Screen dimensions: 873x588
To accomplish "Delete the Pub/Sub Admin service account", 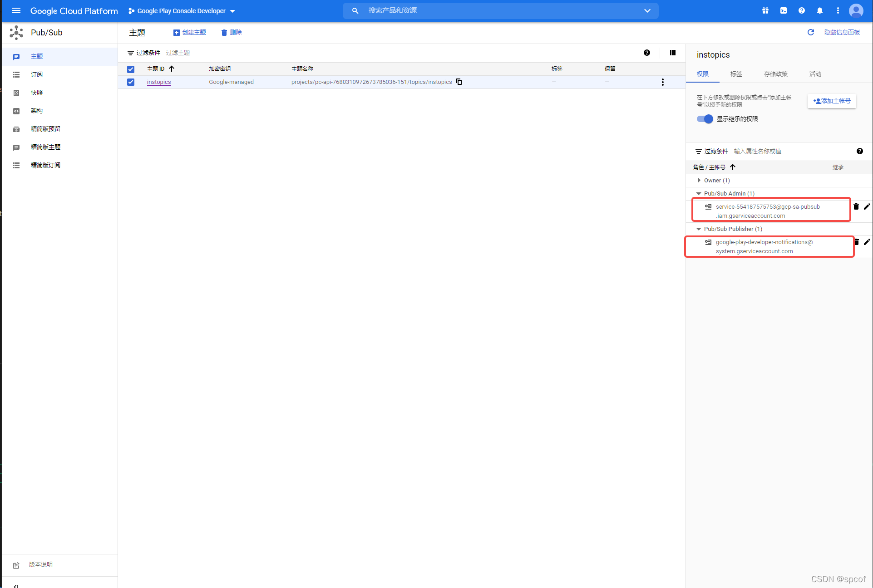I will pos(856,206).
